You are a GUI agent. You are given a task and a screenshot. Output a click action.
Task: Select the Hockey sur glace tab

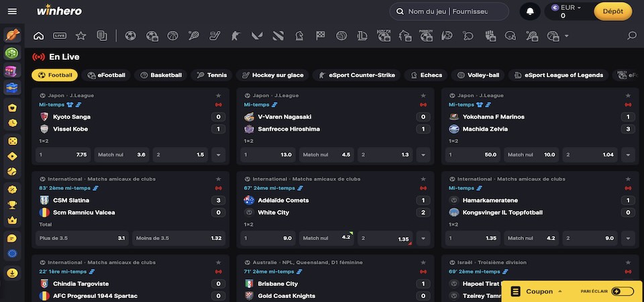(x=273, y=75)
